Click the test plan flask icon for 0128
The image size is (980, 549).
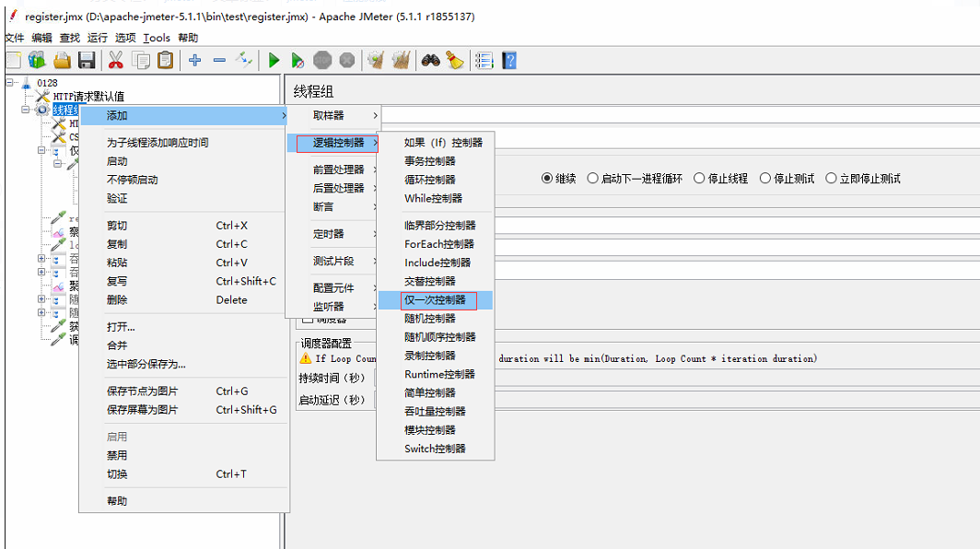[26, 83]
